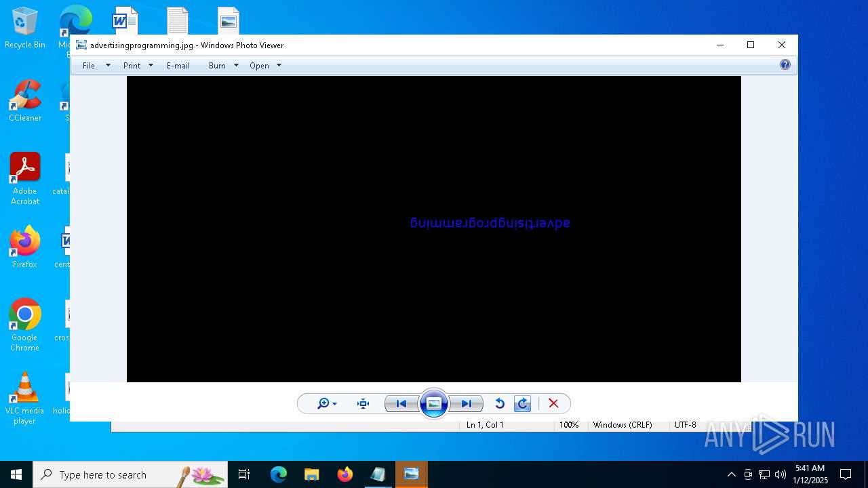Delete the photo with red X

pos(553,404)
